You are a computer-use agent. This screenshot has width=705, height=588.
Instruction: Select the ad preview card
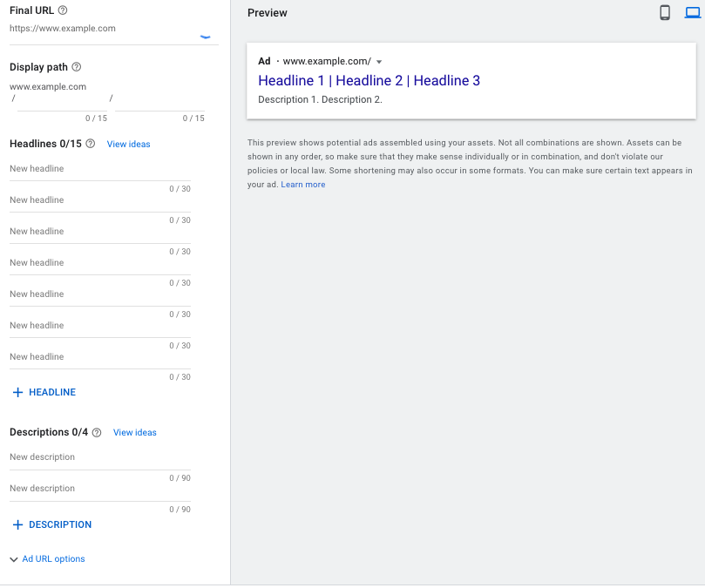pos(471,79)
